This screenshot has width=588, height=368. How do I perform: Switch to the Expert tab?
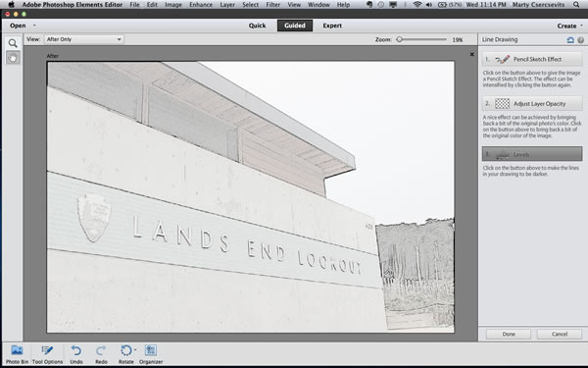click(332, 26)
